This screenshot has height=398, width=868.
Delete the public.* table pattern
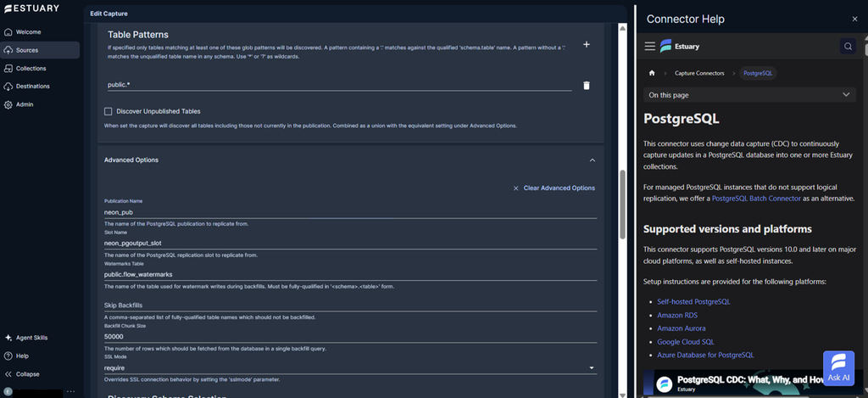[587, 86]
